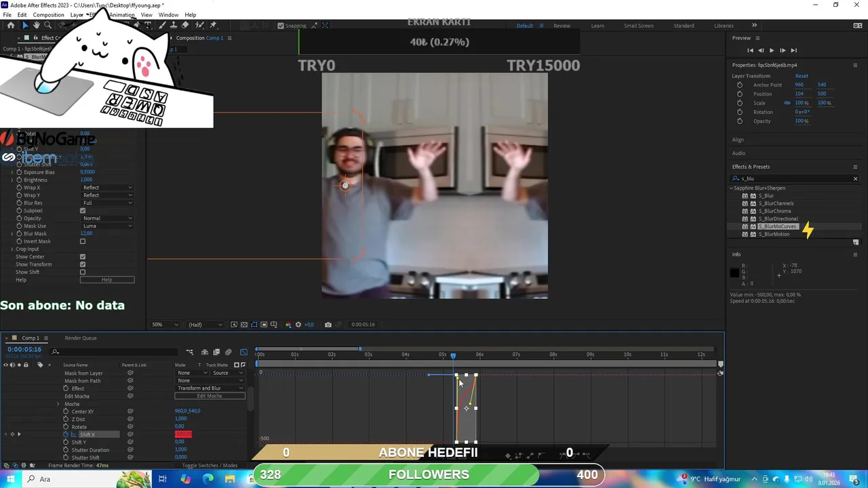Open the Composition menu
Screen dimensions: 868x488
click(48, 15)
